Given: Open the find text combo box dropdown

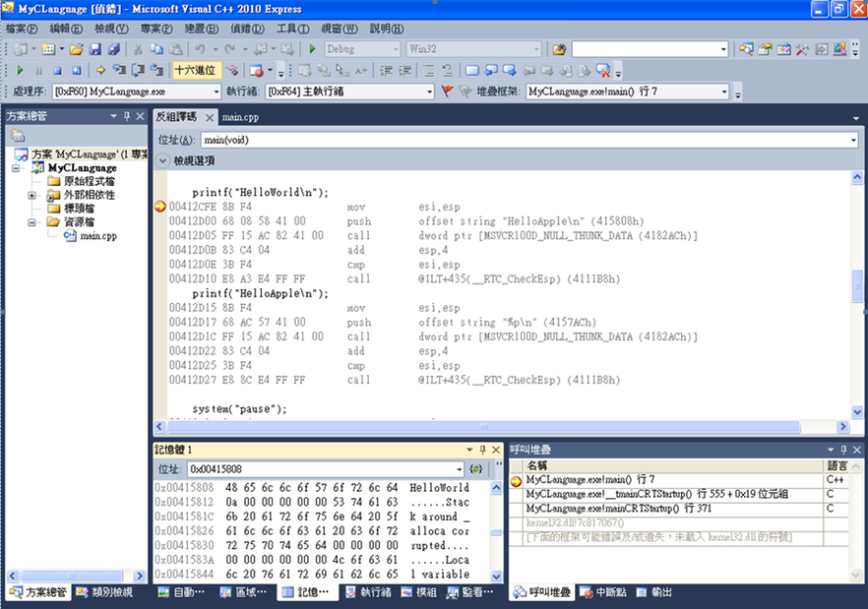Looking at the screenshot, I should point(723,50).
